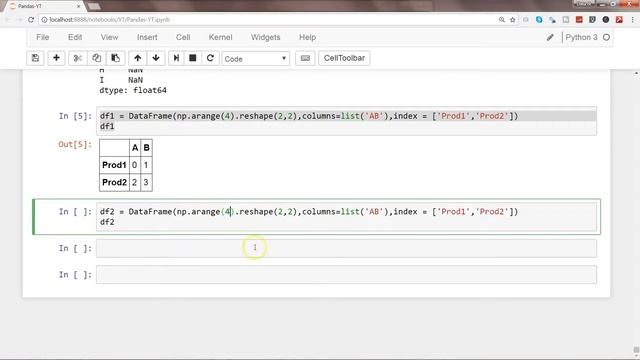Viewport: 640px width, 360px height.
Task: Insert a cell below with plus icon
Action: (56, 58)
